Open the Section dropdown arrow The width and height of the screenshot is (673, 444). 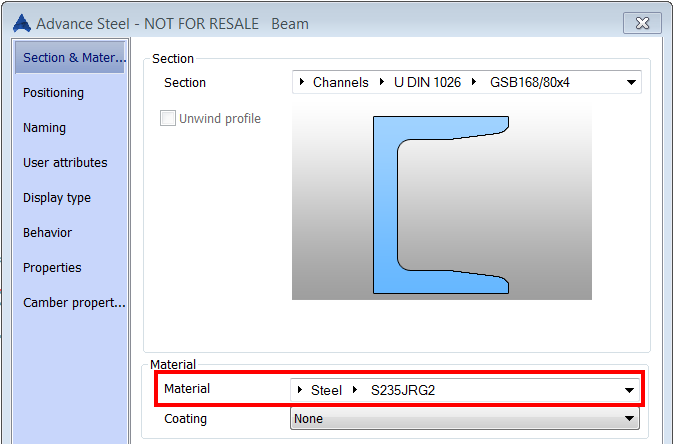point(631,82)
